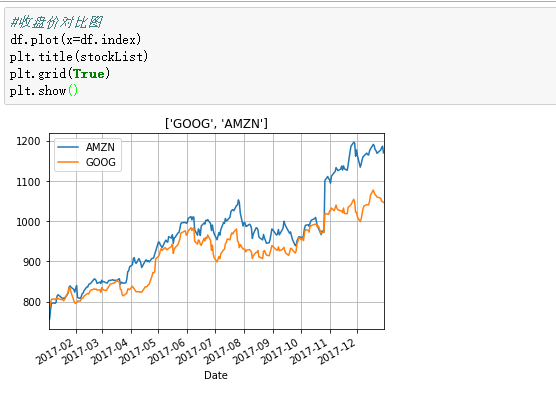Click the chart title ['GOOG', 'AMZN']
The width and height of the screenshot is (556, 396).
(x=216, y=123)
